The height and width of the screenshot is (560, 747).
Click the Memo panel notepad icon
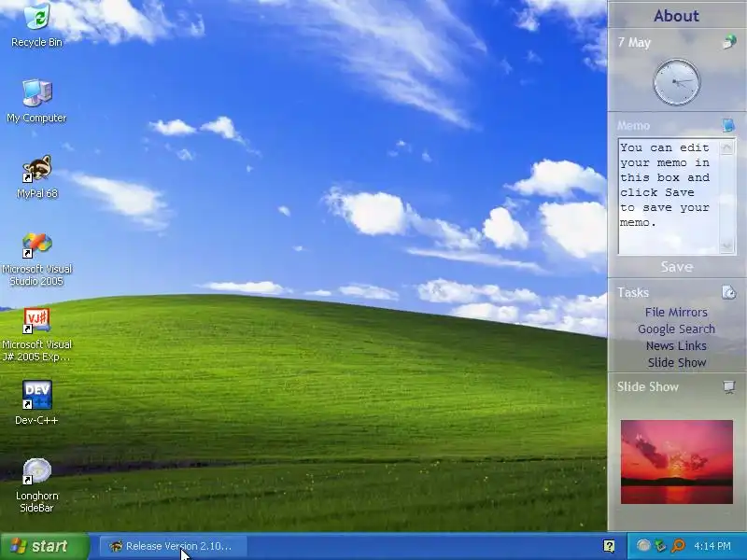728,126
